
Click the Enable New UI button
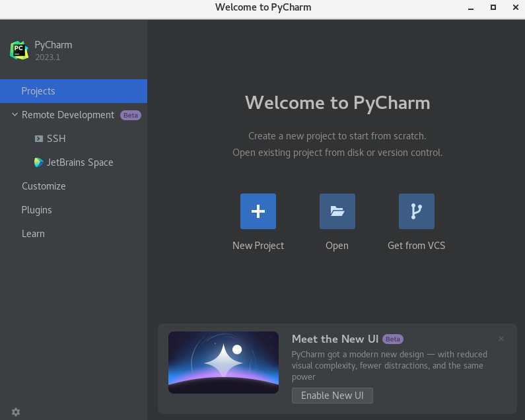tap(332, 396)
